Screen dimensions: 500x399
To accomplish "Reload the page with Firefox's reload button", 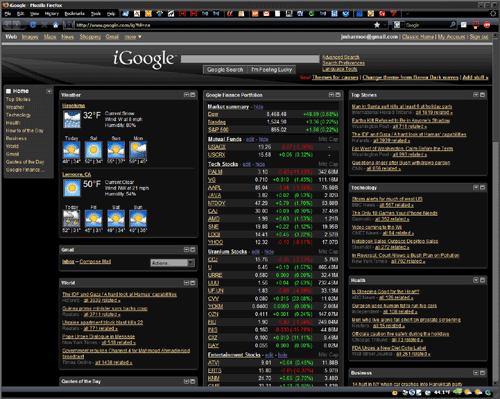I will click(x=33, y=25).
